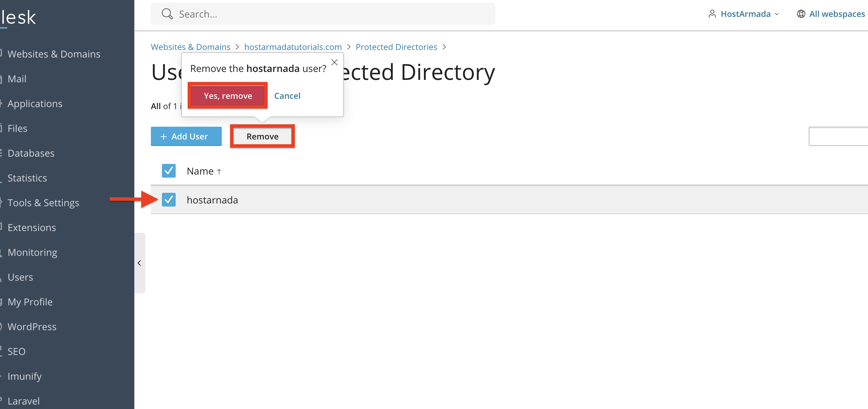Screen dimensions: 868x409
Task: Click the All webspaces globe icon
Action: pyautogui.click(x=801, y=14)
